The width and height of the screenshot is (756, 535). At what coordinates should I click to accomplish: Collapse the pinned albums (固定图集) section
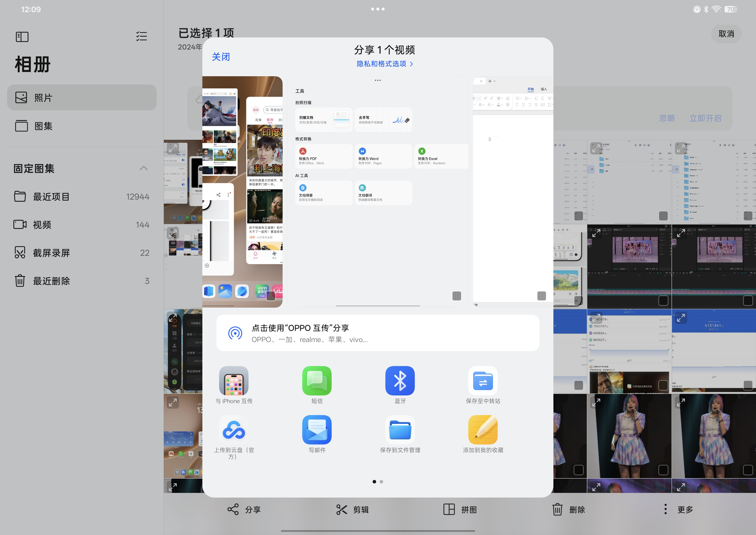click(x=144, y=168)
